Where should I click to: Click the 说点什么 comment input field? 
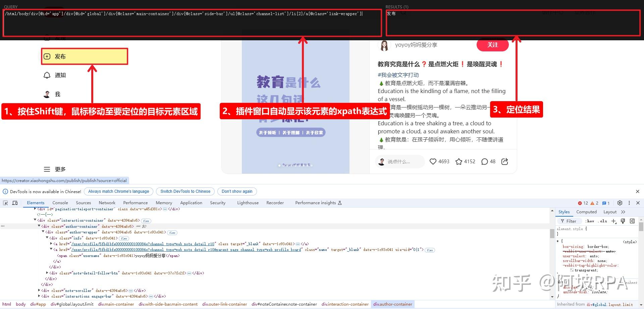coord(399,162)
